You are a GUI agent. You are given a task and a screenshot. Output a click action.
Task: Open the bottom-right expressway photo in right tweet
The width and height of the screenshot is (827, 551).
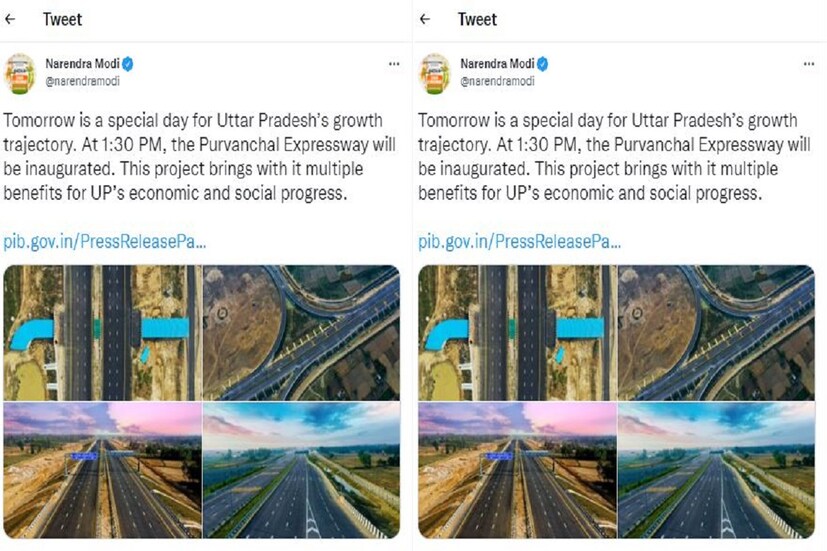point(716,469)
